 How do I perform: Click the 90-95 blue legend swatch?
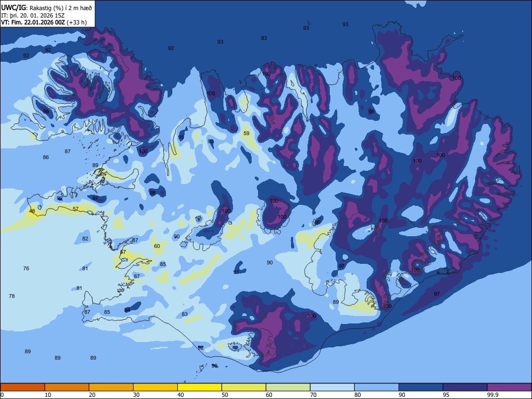click(x=421, y=387)
